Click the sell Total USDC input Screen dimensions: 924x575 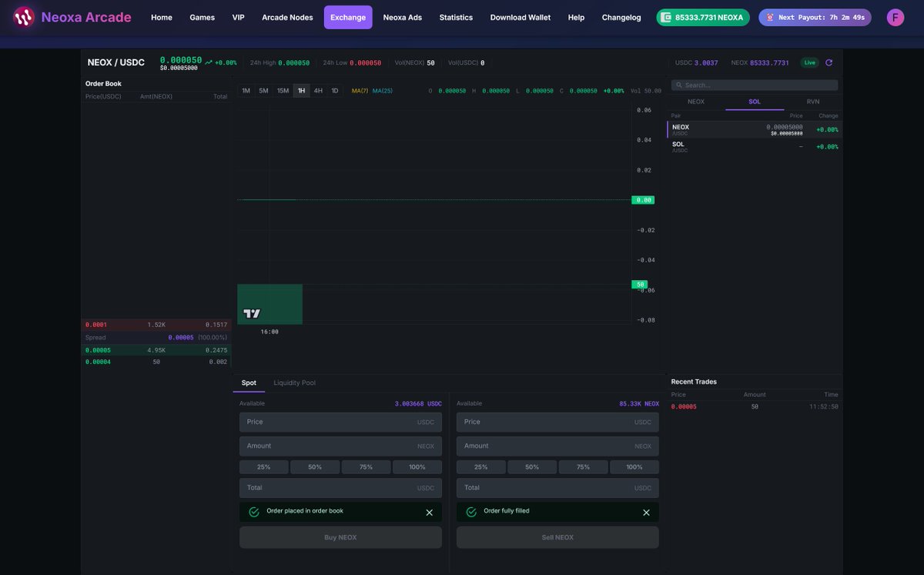pyautogui.click(x=557, y=487)
